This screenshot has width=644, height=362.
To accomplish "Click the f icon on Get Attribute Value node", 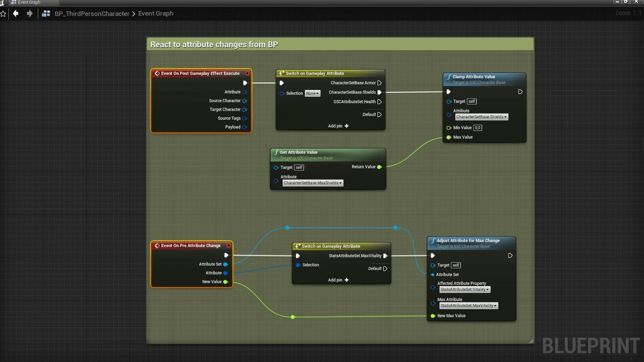I will coord(276,152).
